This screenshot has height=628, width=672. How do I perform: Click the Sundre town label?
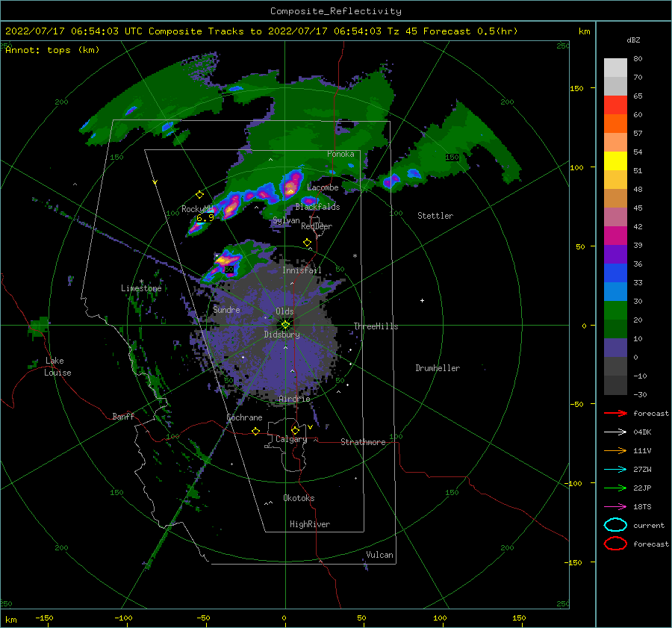(x=226, y=309)
